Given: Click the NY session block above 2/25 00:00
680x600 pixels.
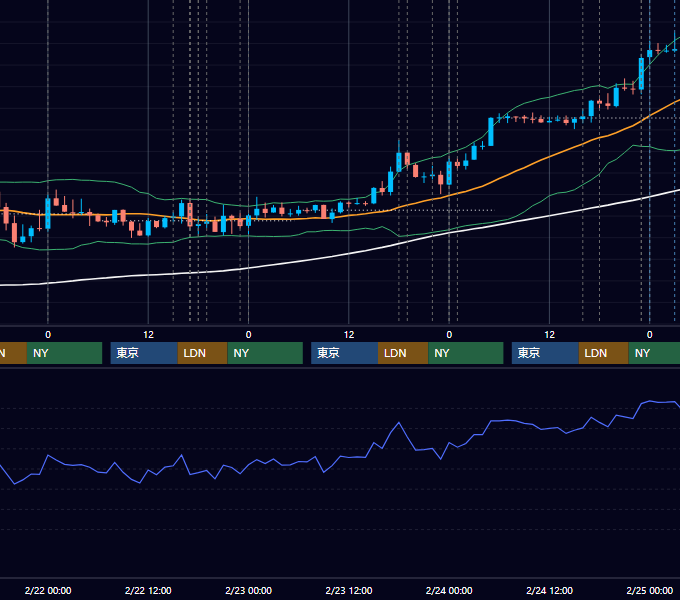Looking at the screenshot, I should 654,353.
